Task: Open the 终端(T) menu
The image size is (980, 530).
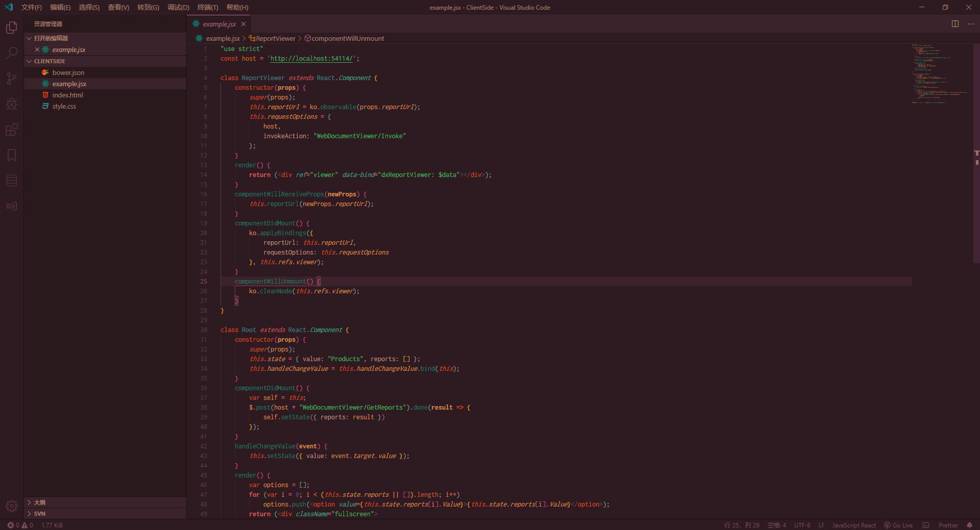Action: (x=207, y=8)
